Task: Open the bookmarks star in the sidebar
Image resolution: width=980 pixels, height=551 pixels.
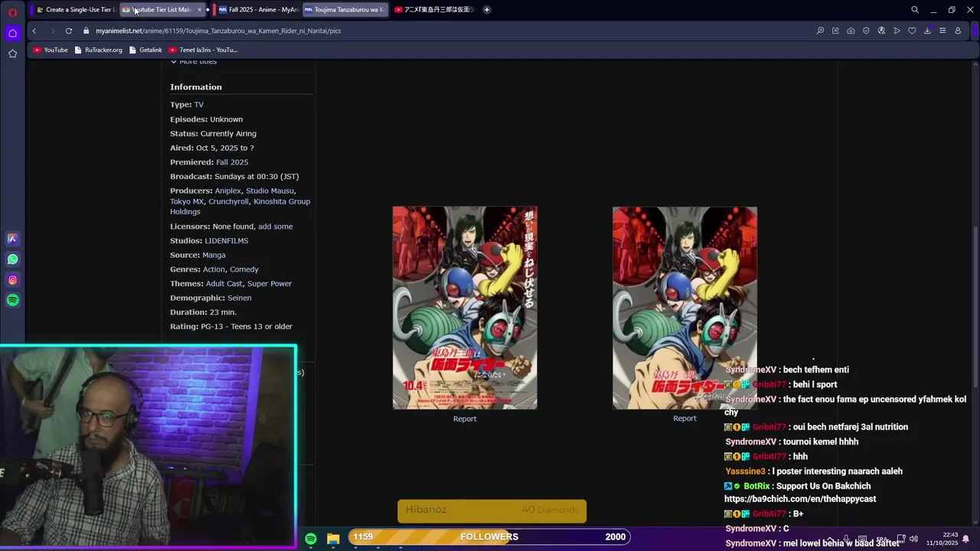Action: pos(12,54)
